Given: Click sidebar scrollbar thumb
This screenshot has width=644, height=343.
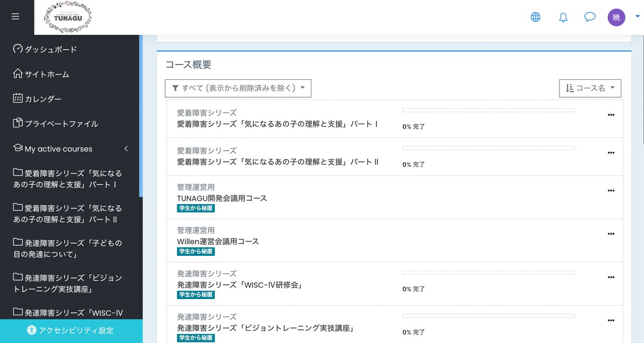Looking at the screenshot, I should point(141,116).
